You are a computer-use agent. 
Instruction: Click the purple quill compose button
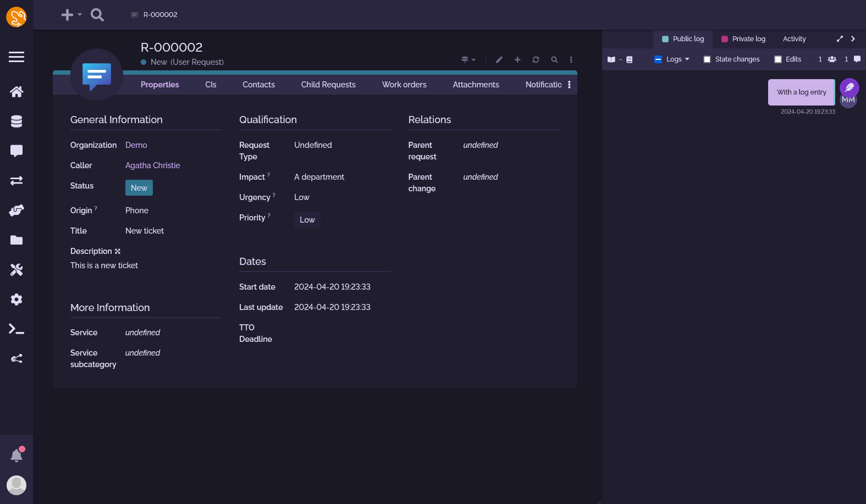850,88
